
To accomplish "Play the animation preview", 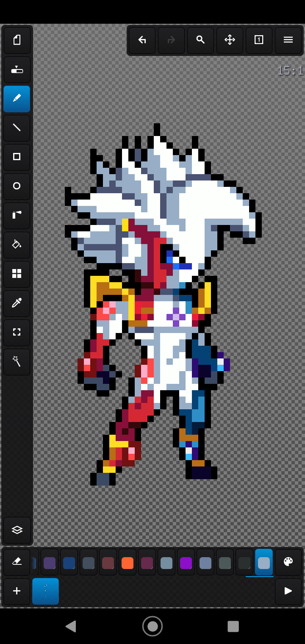I will (288, 591).
